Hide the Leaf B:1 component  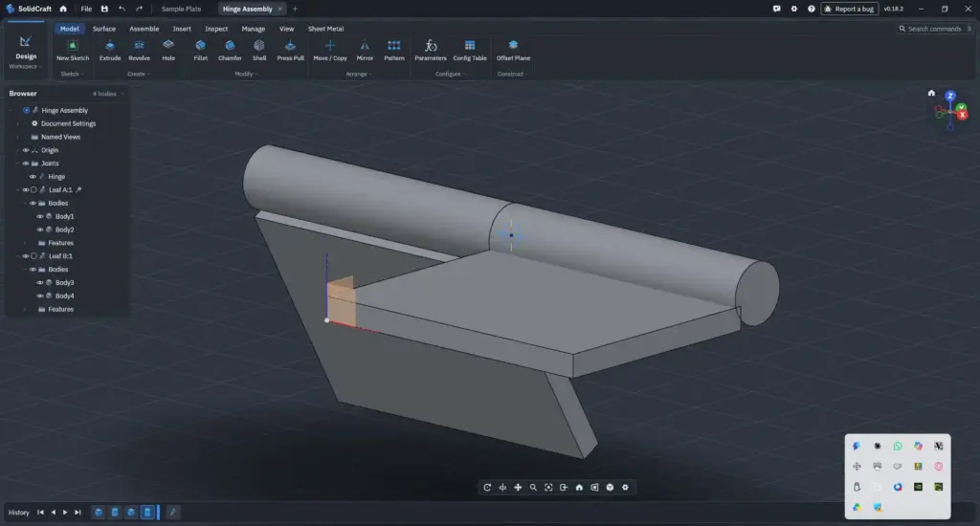pyautogui.click(x=26, y=256)
